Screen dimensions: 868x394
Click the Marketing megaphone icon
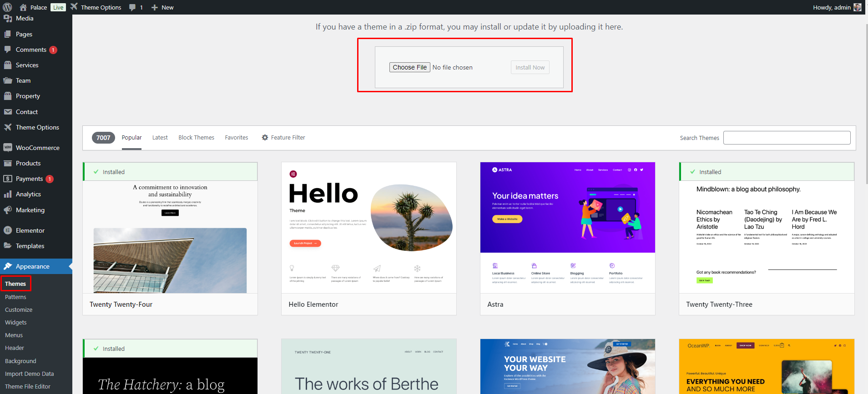click(8, 210)
